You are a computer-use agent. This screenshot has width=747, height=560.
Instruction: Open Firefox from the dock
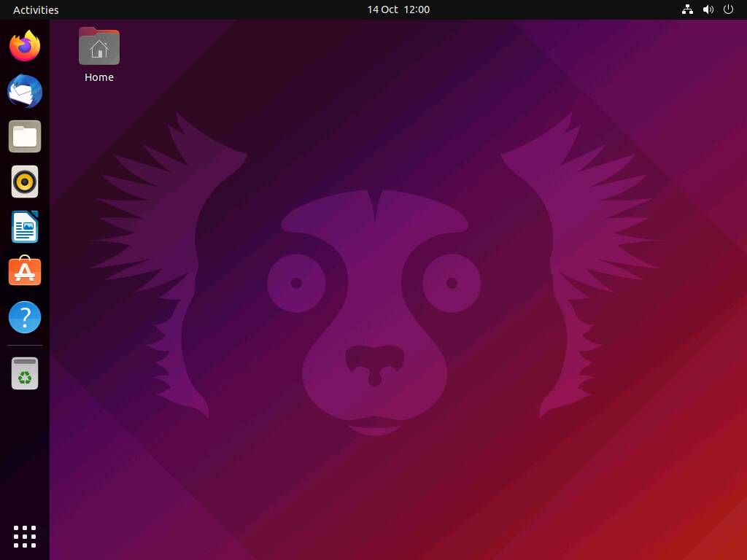(x=25, y=46)
